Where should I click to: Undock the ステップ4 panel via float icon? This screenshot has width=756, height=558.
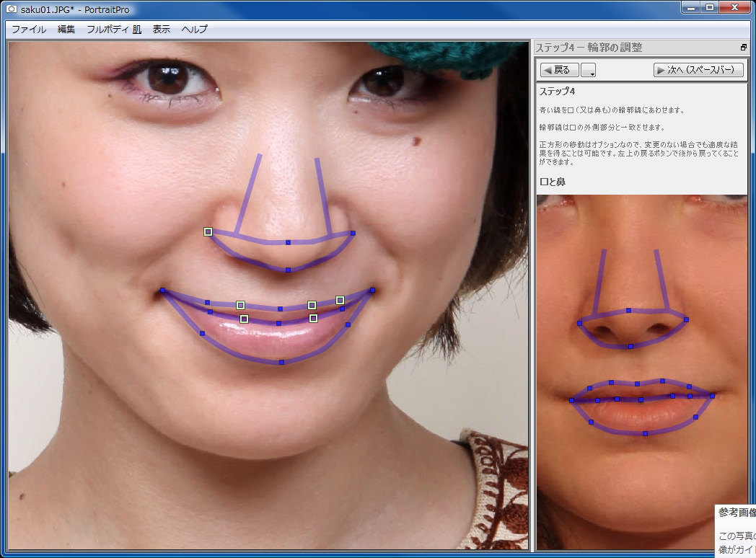[x=744, y=48]
